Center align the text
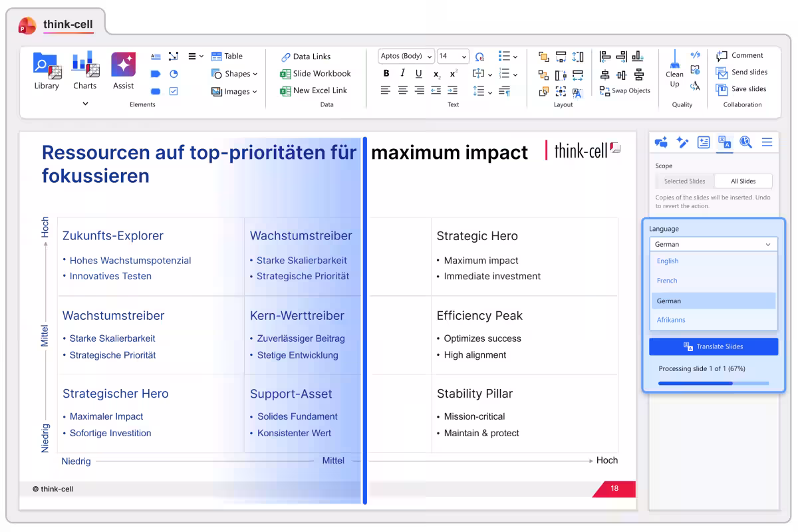798x532 pixels. tap(402, 90)
